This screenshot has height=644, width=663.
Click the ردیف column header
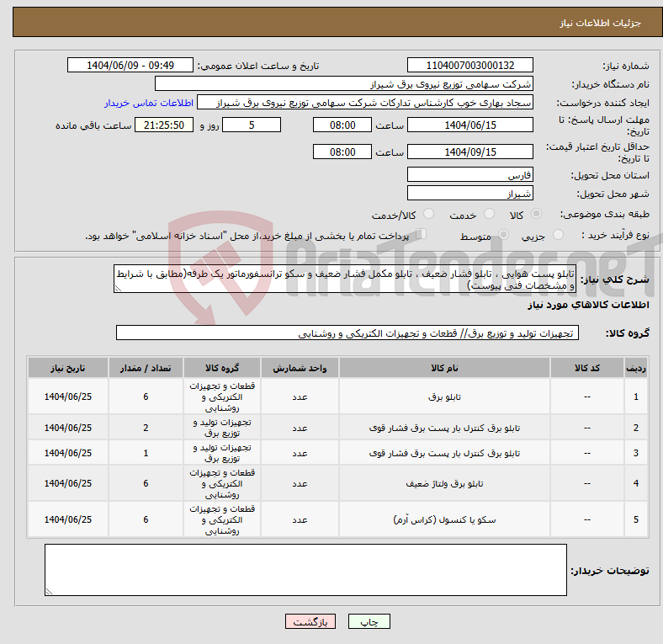[x=635, y=368]
